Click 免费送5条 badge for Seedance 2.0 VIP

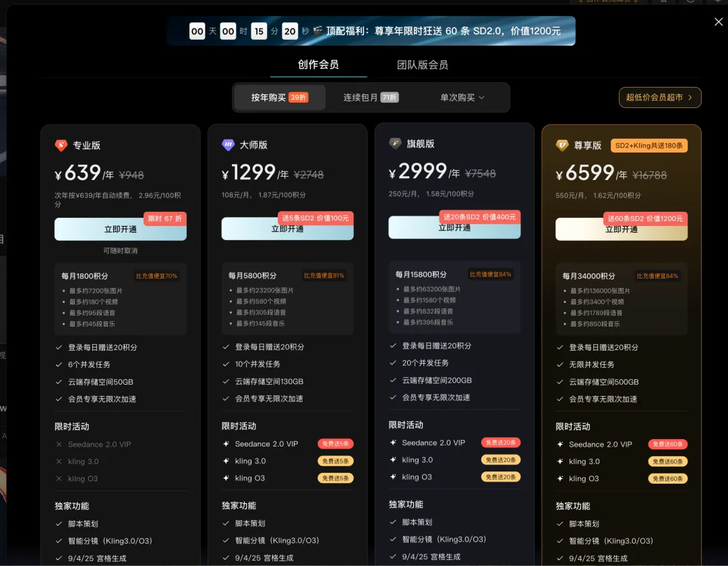[x=335, y=444]
